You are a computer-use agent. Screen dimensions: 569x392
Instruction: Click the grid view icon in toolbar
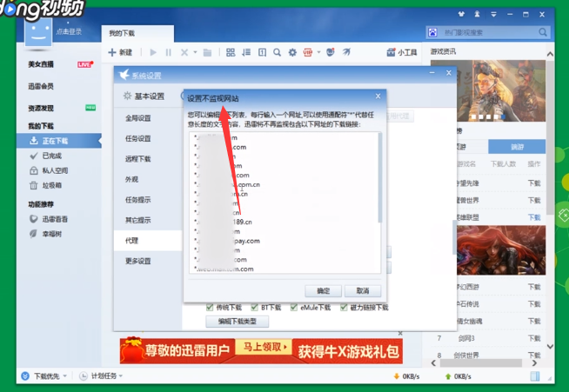pyautogui.click(x=231, y=52)
